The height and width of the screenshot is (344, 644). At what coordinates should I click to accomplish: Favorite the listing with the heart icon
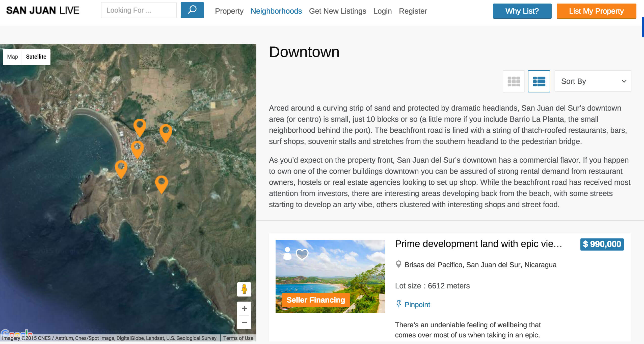[x=302, y=254]
